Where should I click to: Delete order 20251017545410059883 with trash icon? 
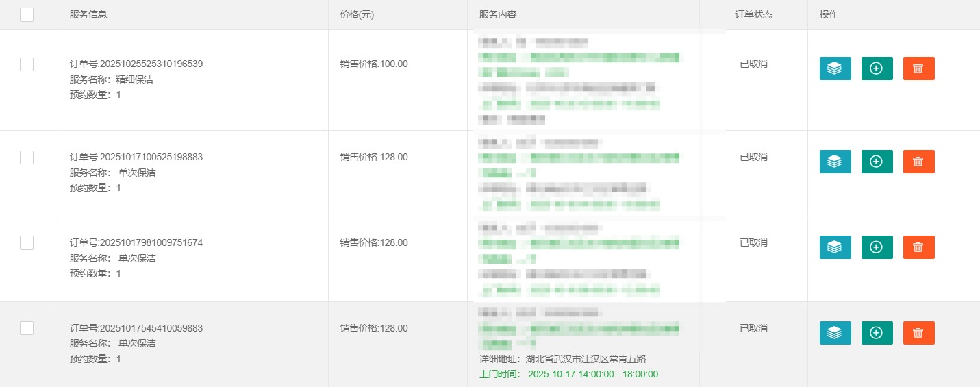click(x=918, y=333)
